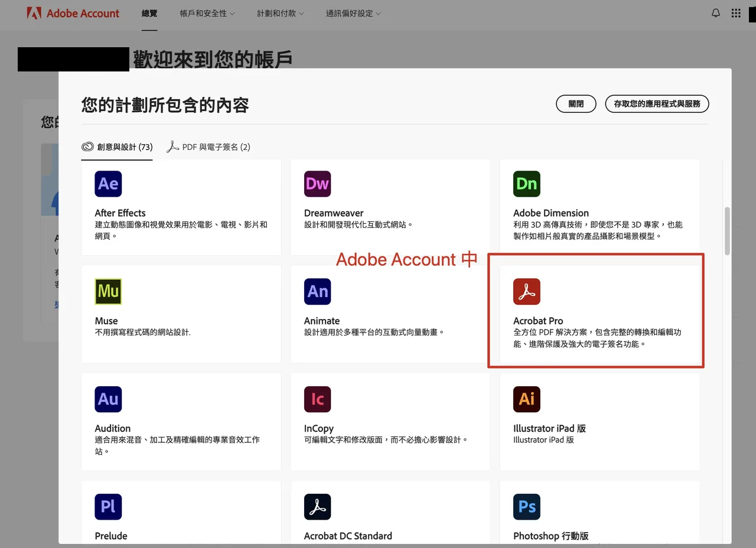Click the Adobe Dimension title text
Viewport: 756px width, 548px height.
(x=551, y=213)
